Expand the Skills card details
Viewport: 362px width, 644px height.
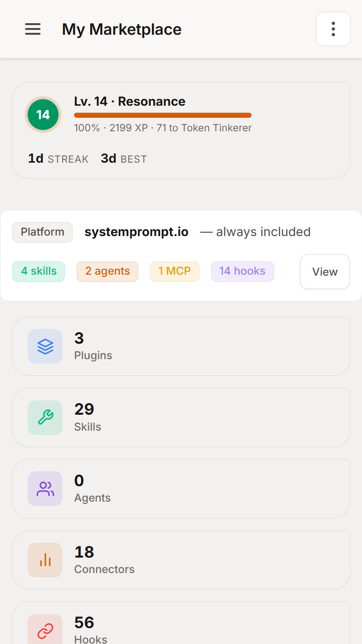tap(181, 417)
